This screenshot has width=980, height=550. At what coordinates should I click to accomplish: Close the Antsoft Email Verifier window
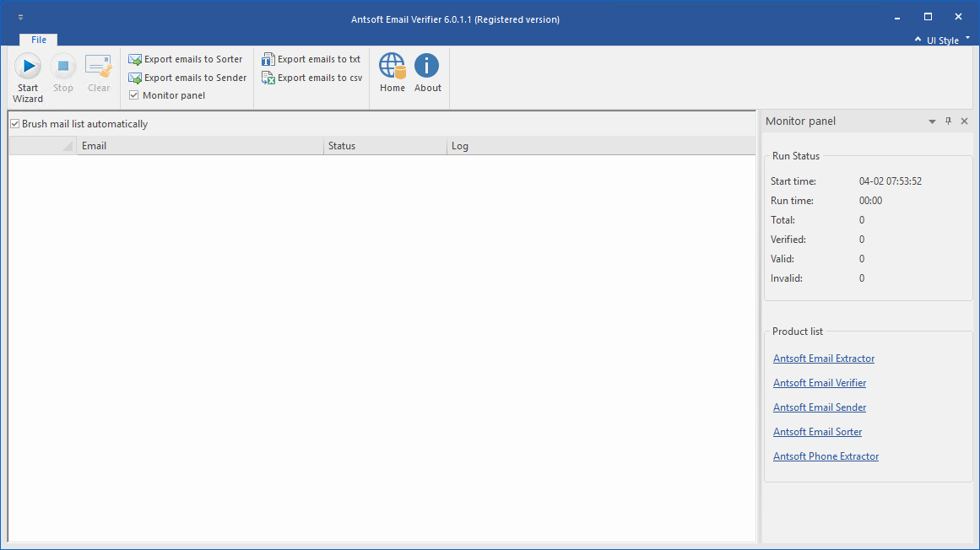coord(958,18)
